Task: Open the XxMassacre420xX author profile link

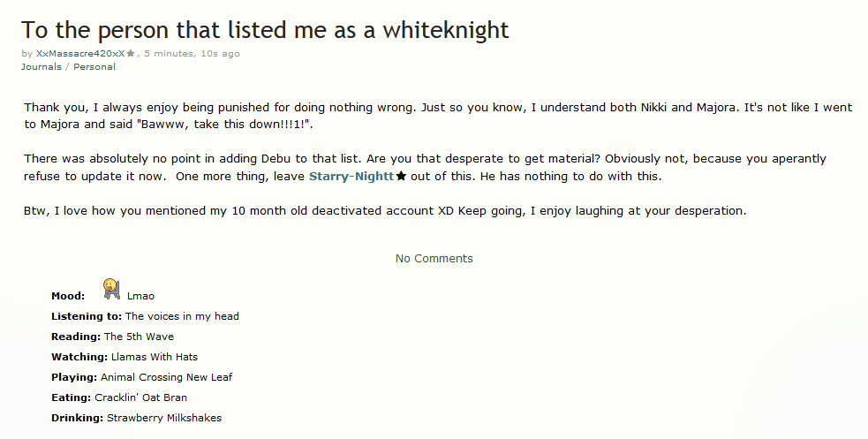Action: (80, 54)
